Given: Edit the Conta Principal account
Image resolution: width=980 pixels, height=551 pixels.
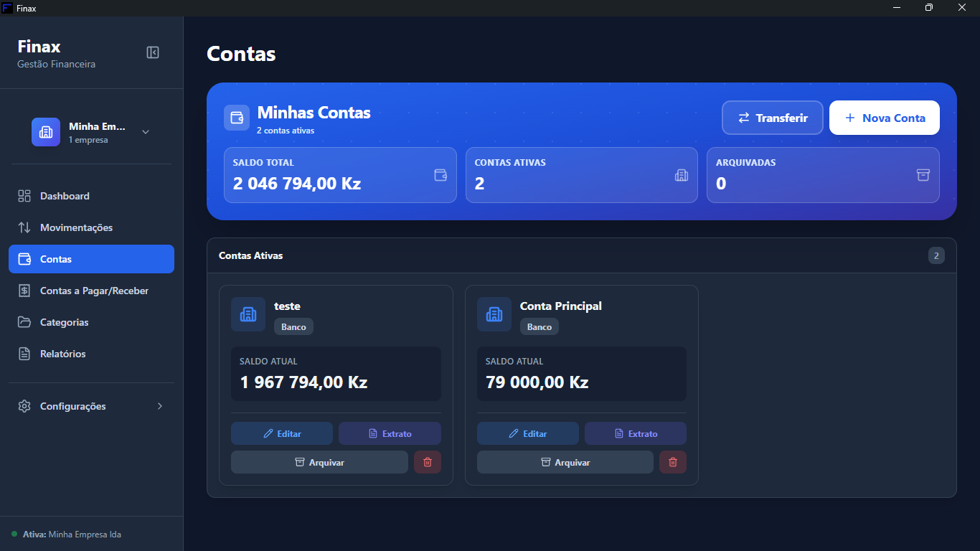Looking at the screenshot, I should 528,433.
